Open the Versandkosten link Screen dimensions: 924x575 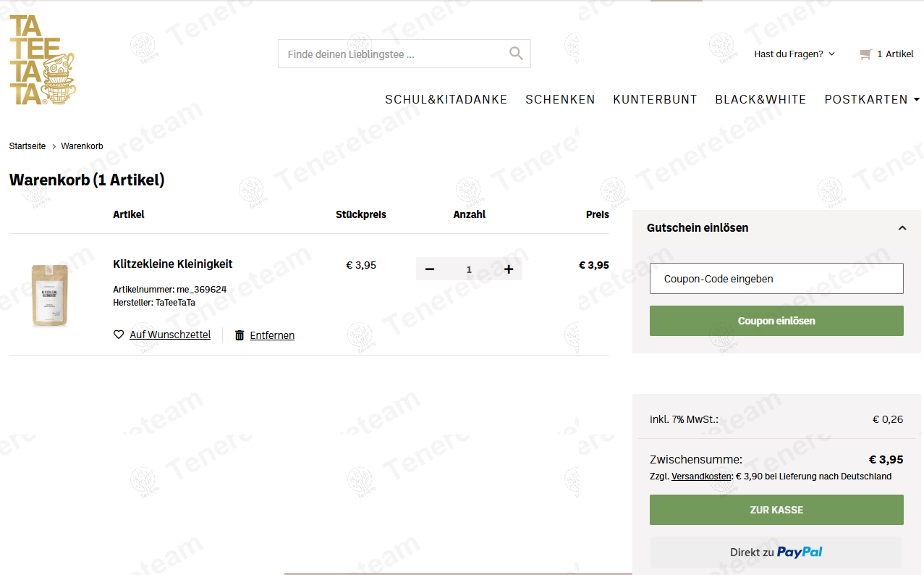701,477
